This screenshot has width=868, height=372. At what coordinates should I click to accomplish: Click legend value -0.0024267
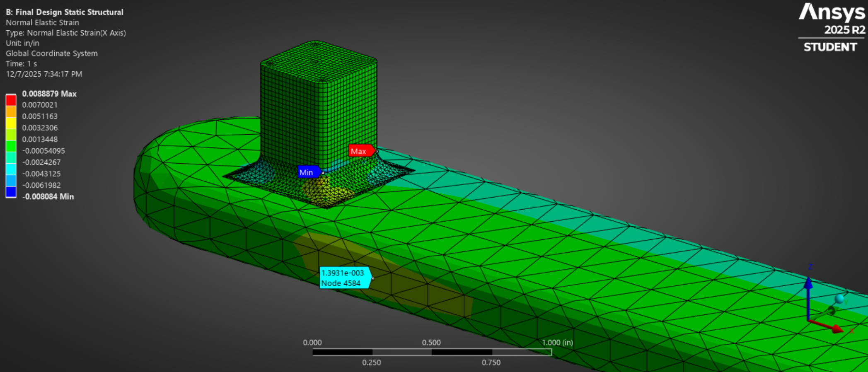coord(41,162)
